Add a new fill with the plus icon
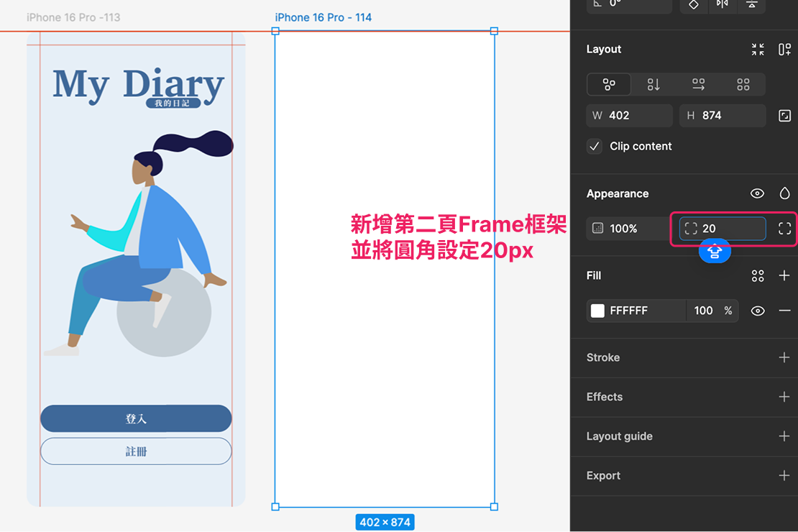The height and width of the screenshot is (532, 798). point(784,276)
